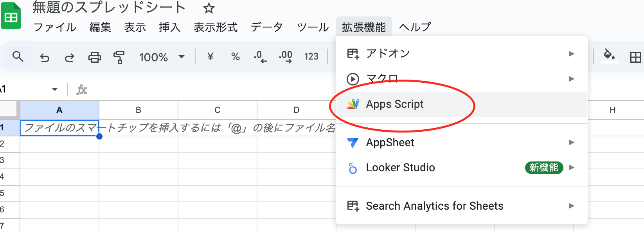Open the borders tool

click(636, 57)
